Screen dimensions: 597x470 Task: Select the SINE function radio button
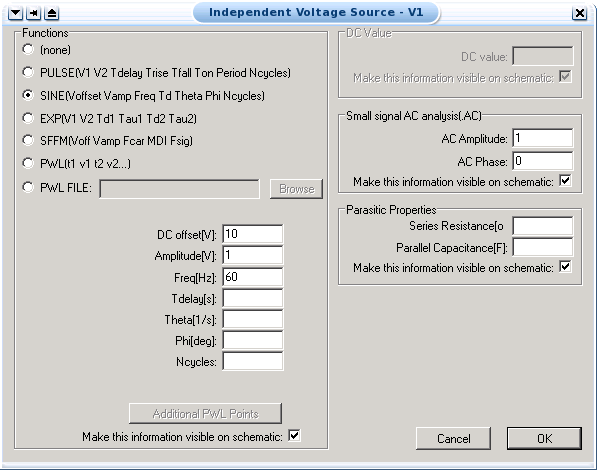tap(28, 95)
